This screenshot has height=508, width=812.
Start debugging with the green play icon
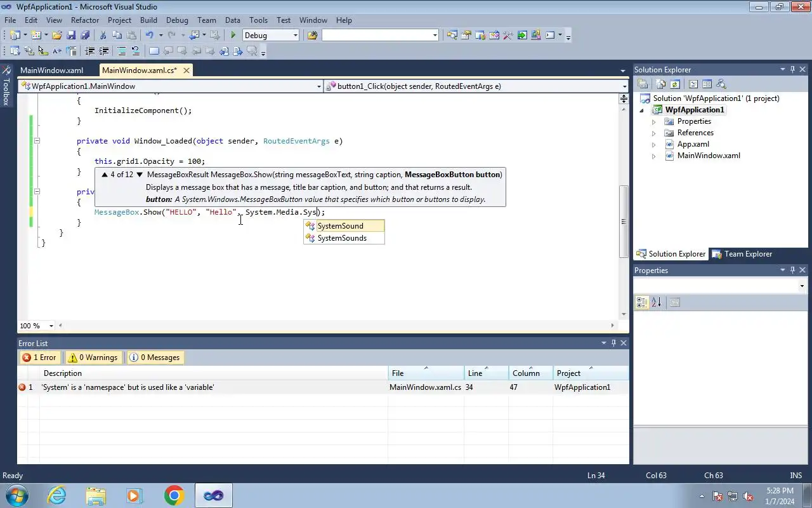point(233,36)
